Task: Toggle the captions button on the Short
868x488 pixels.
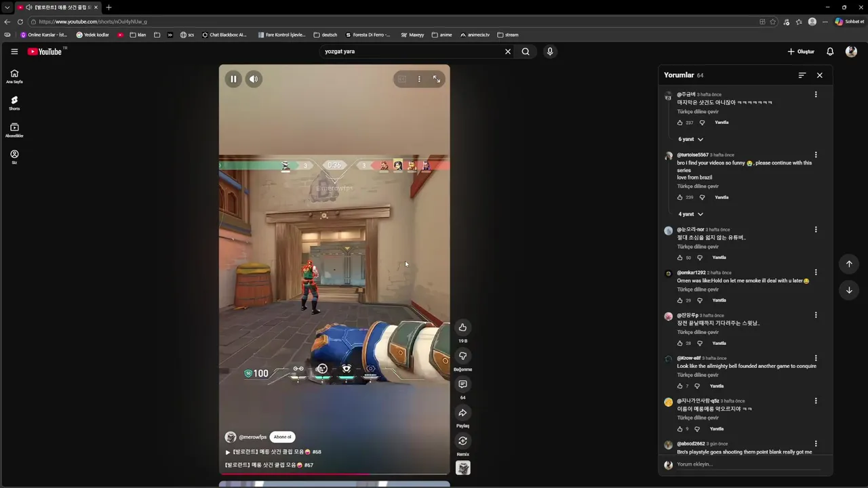Action: tap(402, 79)
